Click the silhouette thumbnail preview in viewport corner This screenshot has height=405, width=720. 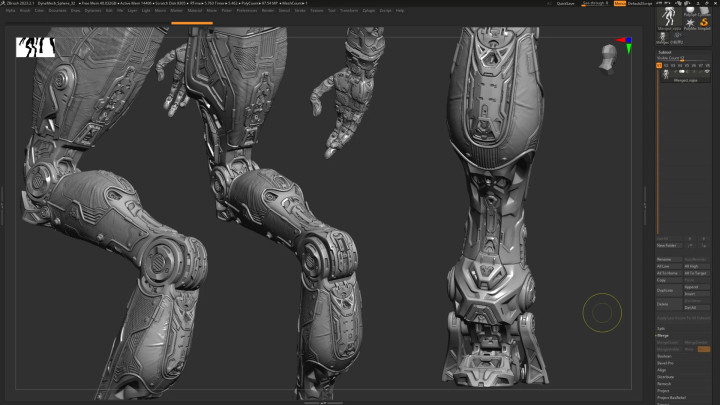click(33, 46)
